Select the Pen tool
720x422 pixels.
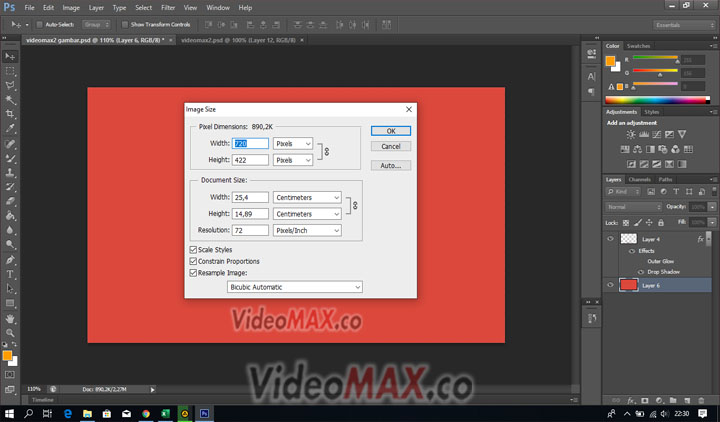[10, 260]
